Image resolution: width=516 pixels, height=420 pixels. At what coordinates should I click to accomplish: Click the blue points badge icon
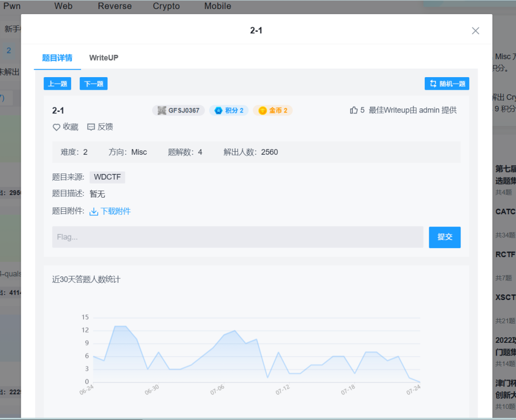pos(219,110)
